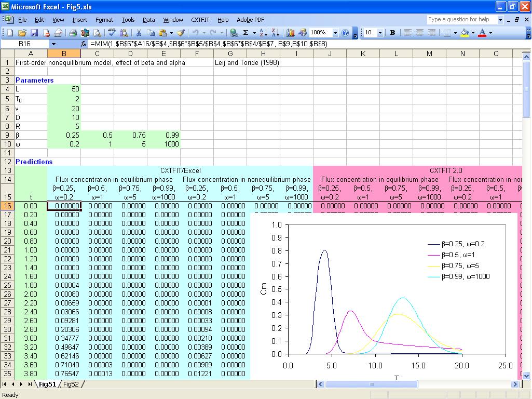Open the zoom percentage dropdown
Viewport: 532px width, 399px height.
pos(335,33)
